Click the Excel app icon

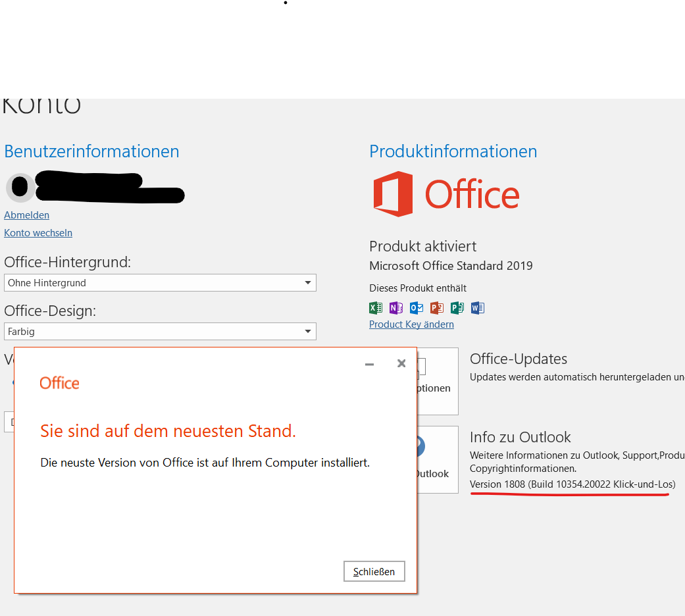click(376, 308)
